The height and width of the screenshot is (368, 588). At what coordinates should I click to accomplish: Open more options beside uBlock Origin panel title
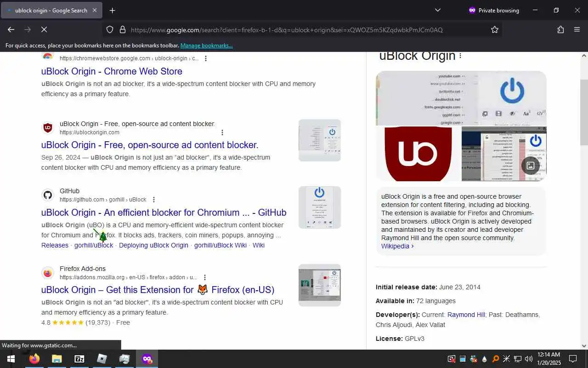pos(460,56)
